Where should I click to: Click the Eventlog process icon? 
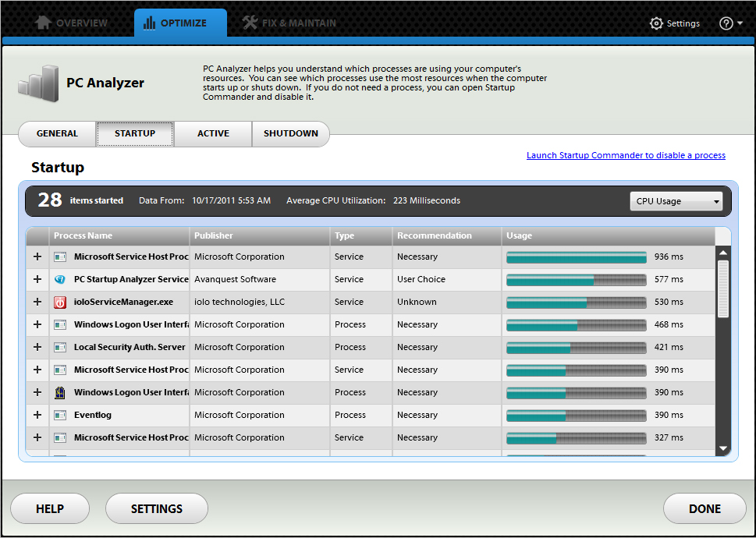coord(60,415)
